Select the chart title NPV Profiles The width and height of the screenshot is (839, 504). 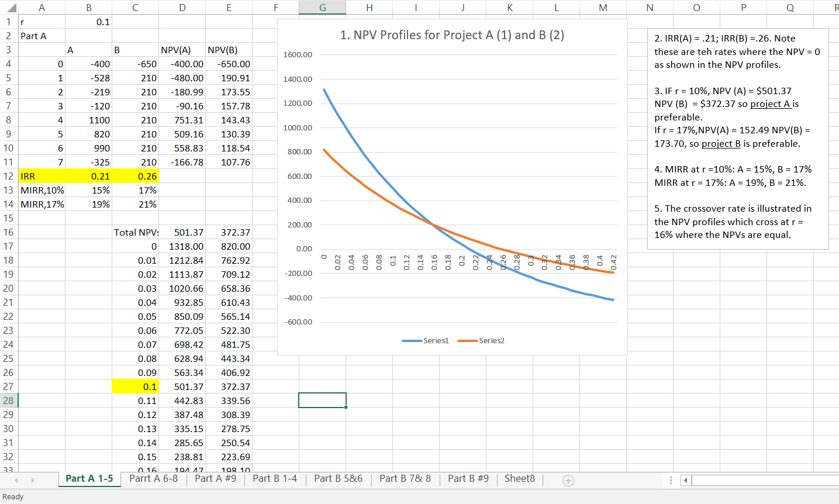click(452, 35)
